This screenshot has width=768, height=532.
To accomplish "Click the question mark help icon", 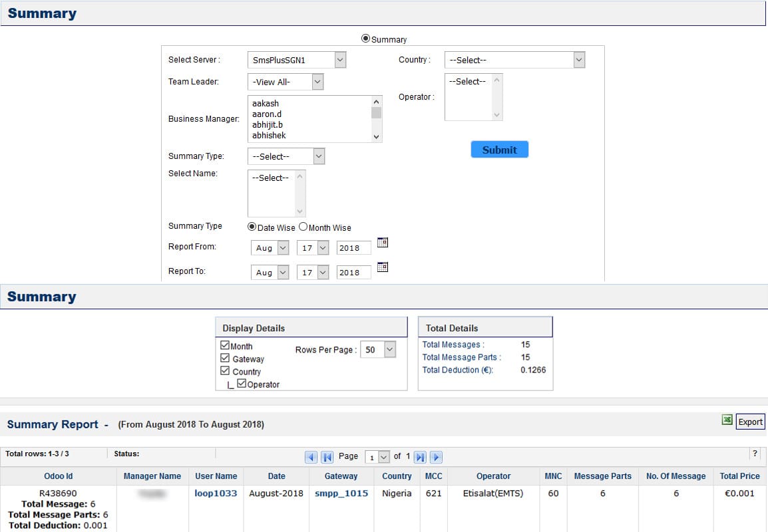I will point(755,454).
